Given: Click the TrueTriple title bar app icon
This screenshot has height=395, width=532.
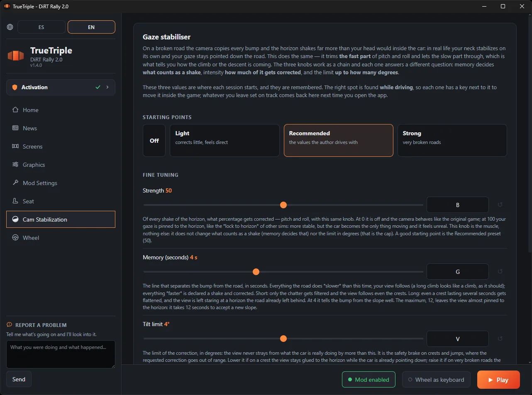Looking at the screenshot, I should 7,6.
